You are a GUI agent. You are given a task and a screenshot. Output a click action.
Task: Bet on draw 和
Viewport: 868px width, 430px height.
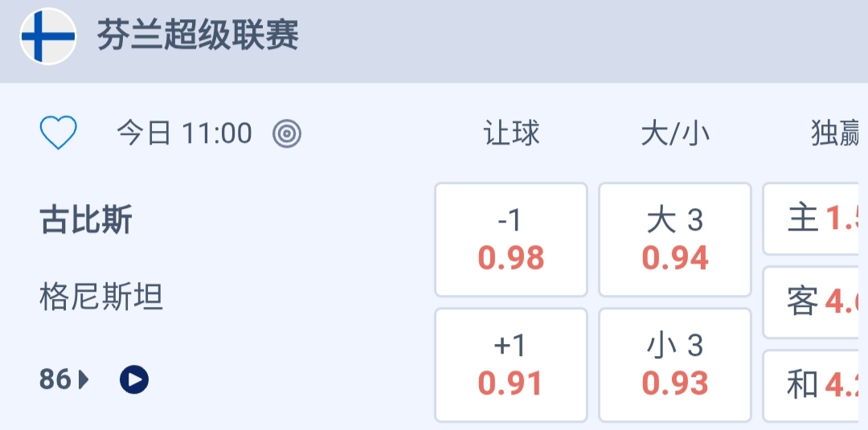pos(815,385)
